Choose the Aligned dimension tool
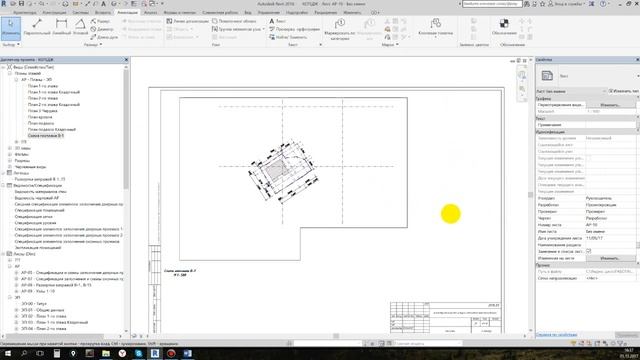 click(x=37, y=27)
